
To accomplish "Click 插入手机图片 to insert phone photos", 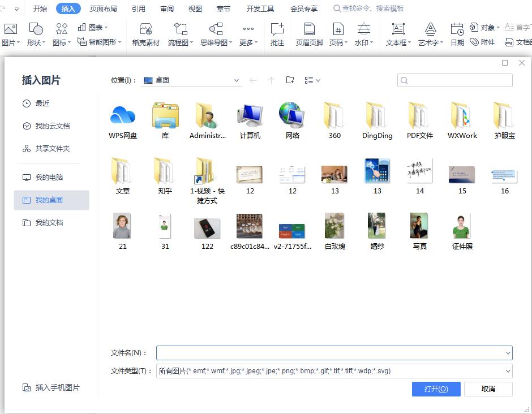I will 52,387.
